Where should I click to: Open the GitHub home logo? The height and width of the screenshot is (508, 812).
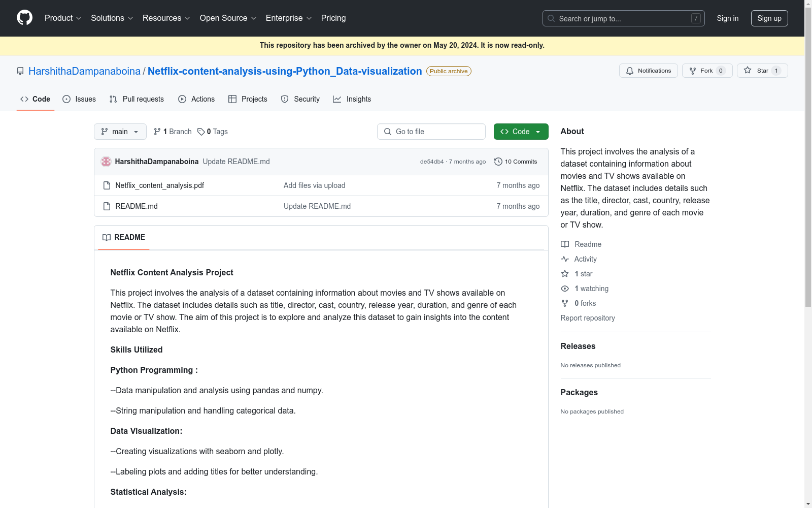tap(24, 18)
